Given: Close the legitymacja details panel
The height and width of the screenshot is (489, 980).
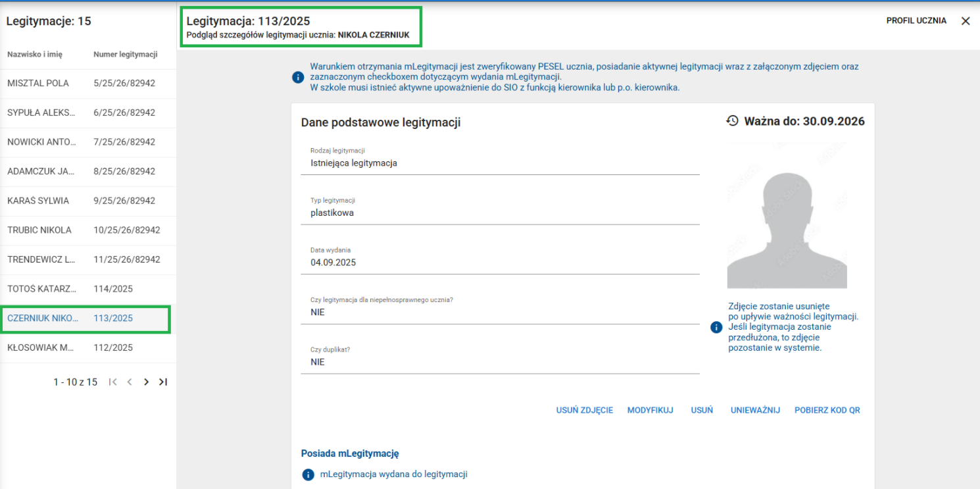Looking at the screenshot, I should [966, 21].
